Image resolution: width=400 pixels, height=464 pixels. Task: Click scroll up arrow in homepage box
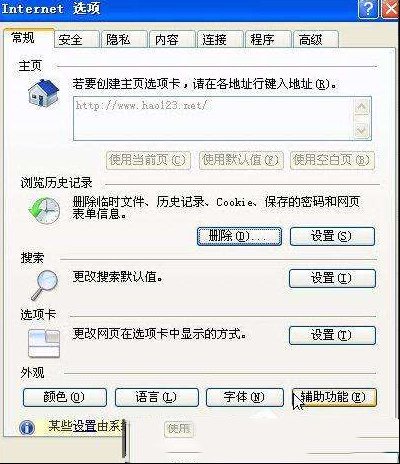362,107
